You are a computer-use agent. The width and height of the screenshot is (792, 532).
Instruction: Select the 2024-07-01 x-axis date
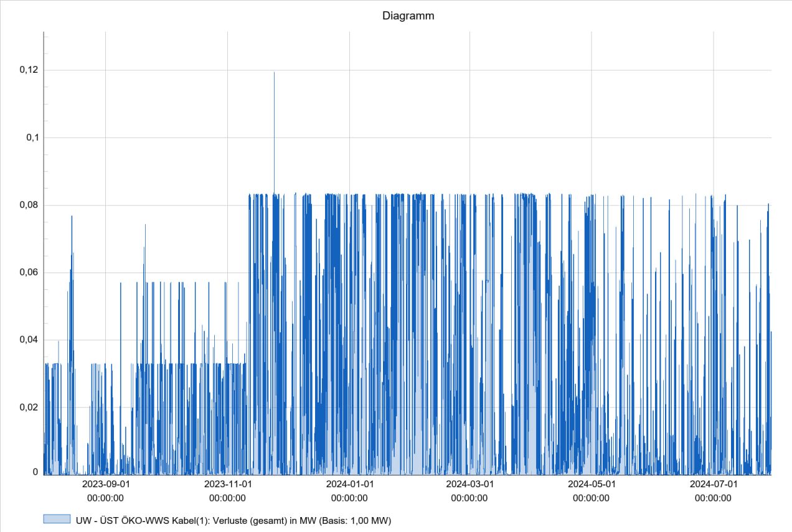(x=714, y=484)
